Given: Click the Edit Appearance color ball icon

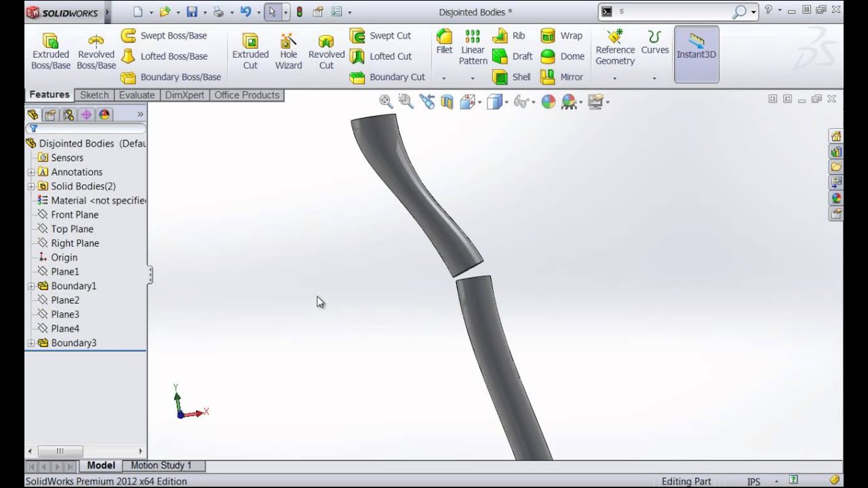Looking at the screenshot, I should click(x=549, y=102).
